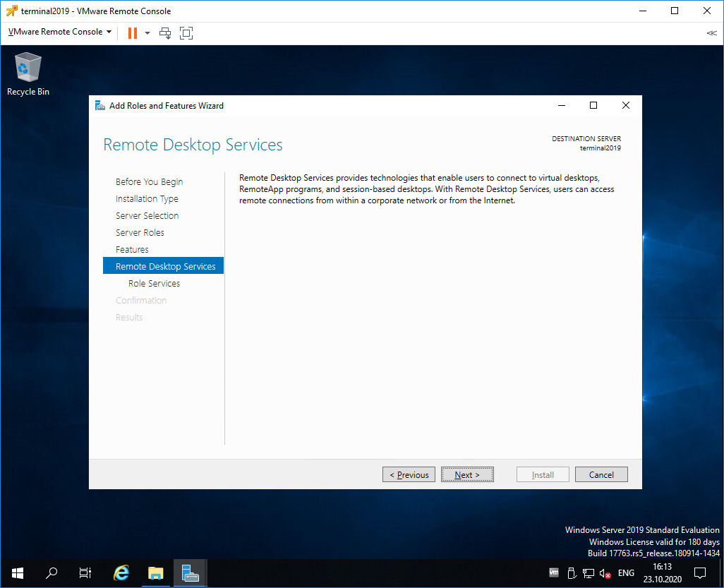Switch to Server Manager taskbar icon
Viewport: 724px width, 588px height.
191,573
